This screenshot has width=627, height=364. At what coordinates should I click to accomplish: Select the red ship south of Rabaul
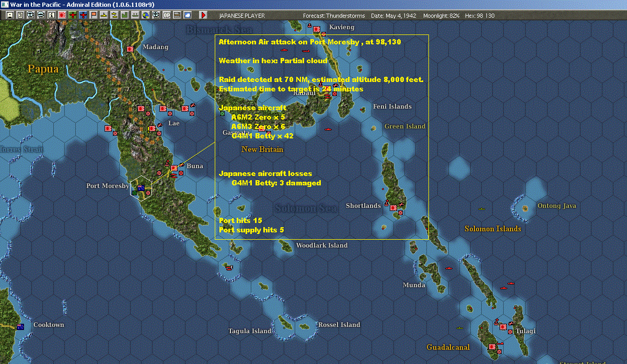tap(328, 128)
